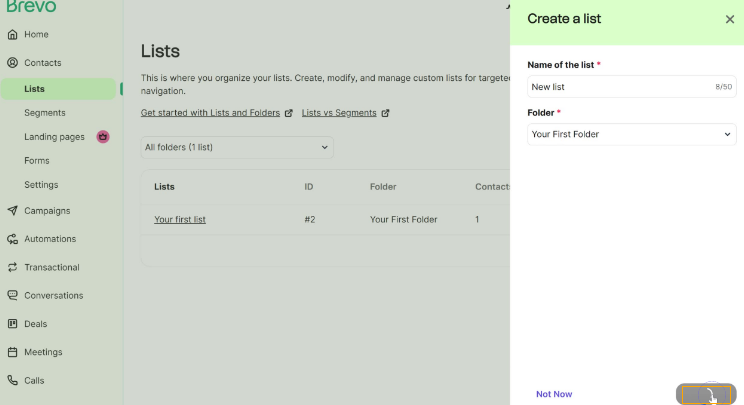Click the Not Now button
The image size is (744, 405).
(x=554, y=394)
